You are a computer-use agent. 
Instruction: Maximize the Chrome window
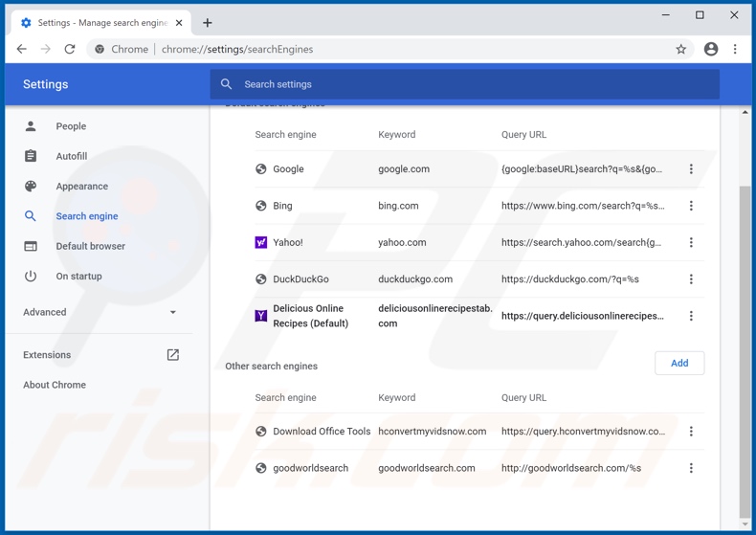(x=700, y=15)
